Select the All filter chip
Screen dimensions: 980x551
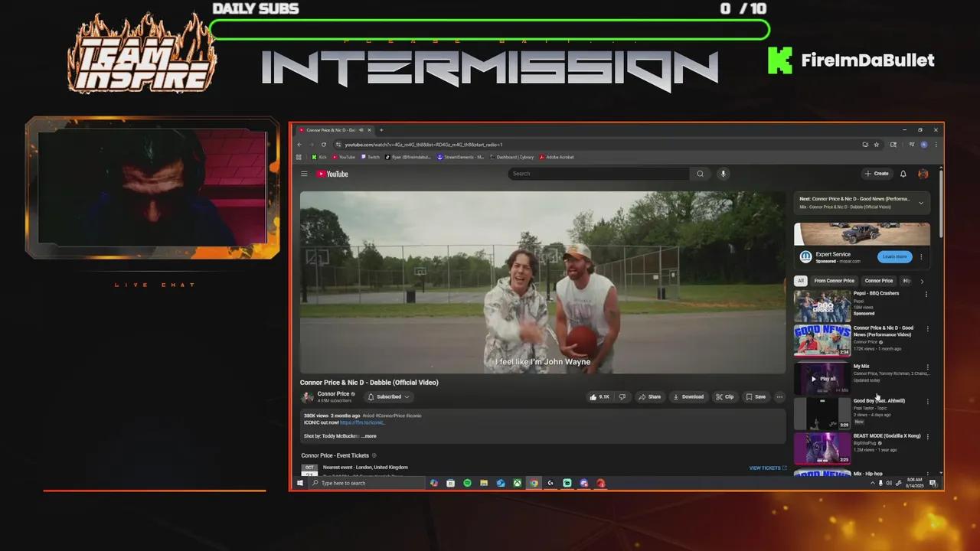(x=801, y=281)
